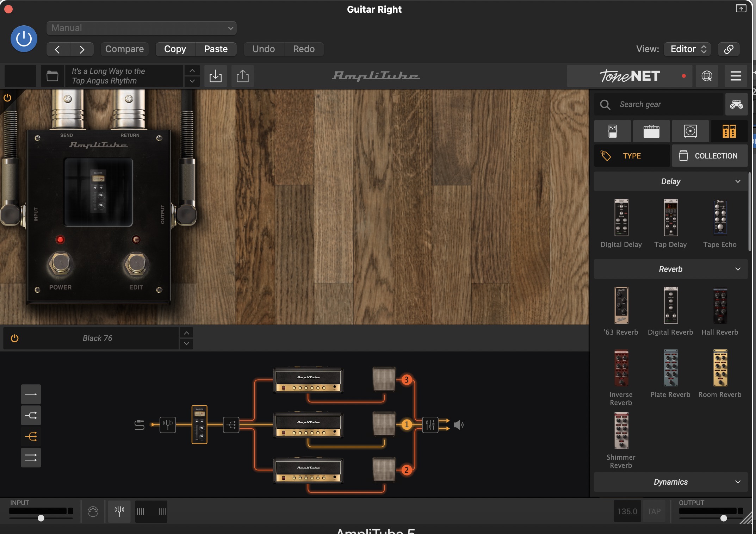The height and width of the screenshot is (534, 756).
Task: Select the dual parallel routing icon
Action: [x=31, y=458]
